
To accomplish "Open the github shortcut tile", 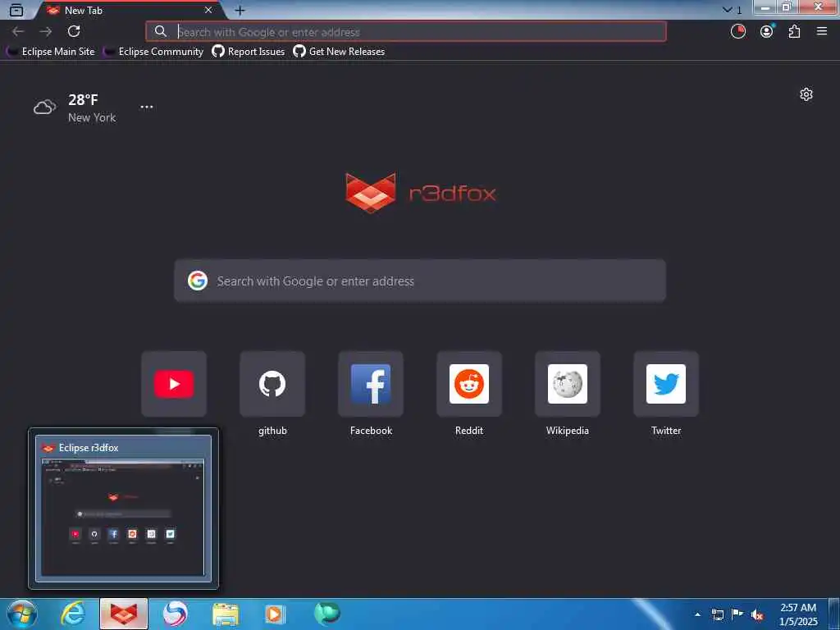I will coord(272,384).
